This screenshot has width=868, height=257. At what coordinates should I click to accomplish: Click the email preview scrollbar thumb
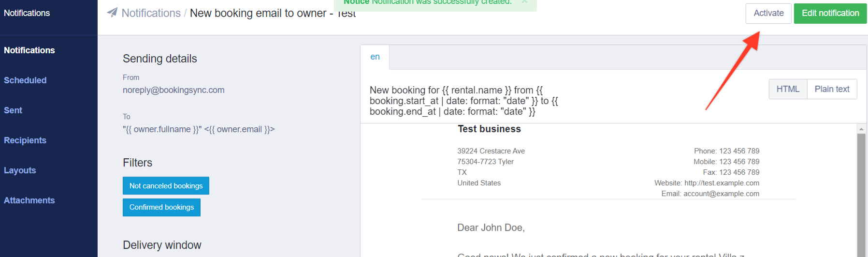click(x=861, y=194)
